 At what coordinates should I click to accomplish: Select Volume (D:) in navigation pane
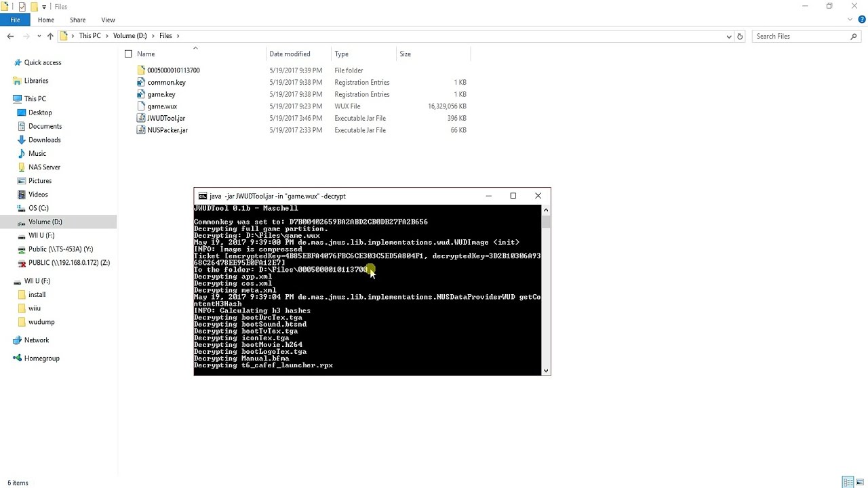click(x=45, y=222)
